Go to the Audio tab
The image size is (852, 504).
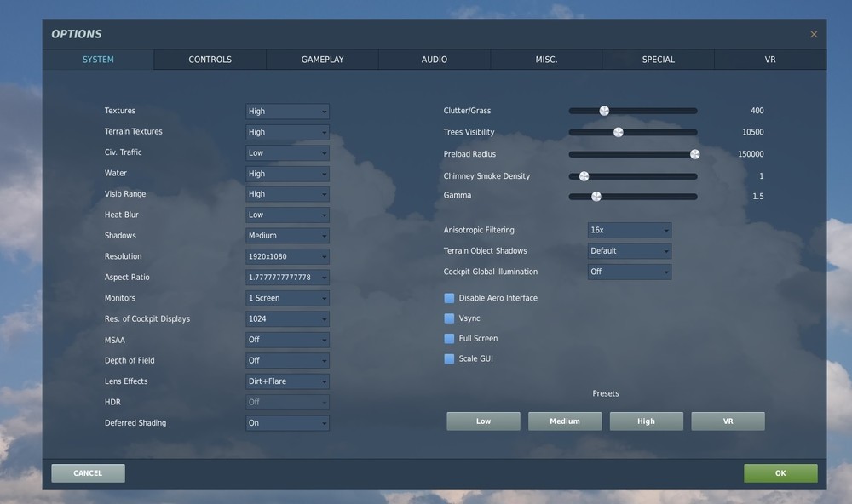coord(435,60)
